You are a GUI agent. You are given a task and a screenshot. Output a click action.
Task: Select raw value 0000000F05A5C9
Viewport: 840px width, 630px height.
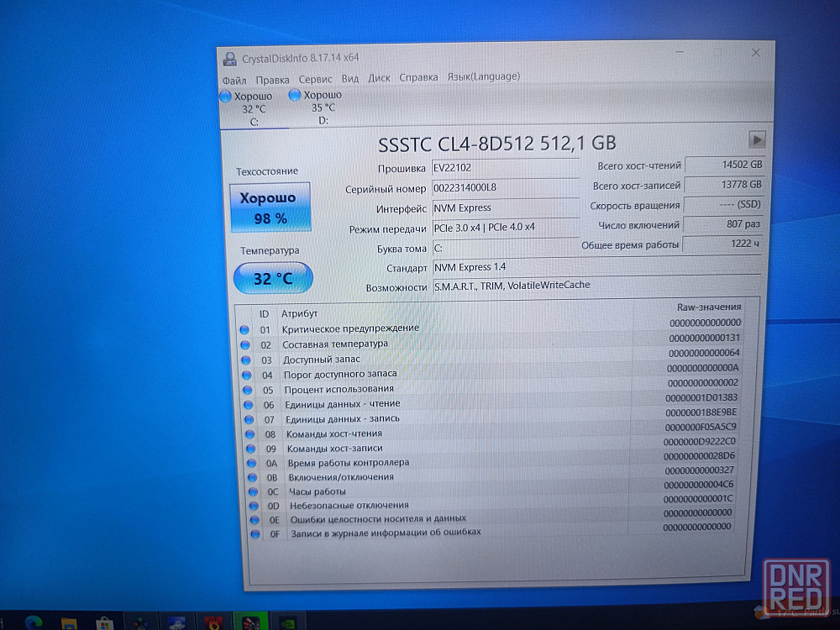(x=701, y=428)
